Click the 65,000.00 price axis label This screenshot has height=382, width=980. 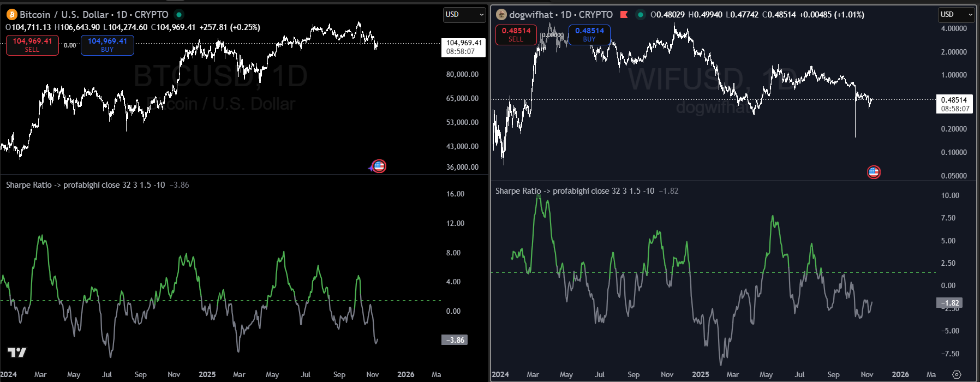462,98
